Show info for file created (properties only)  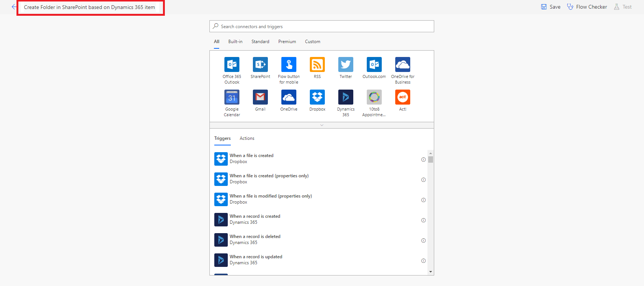[423, 180]
